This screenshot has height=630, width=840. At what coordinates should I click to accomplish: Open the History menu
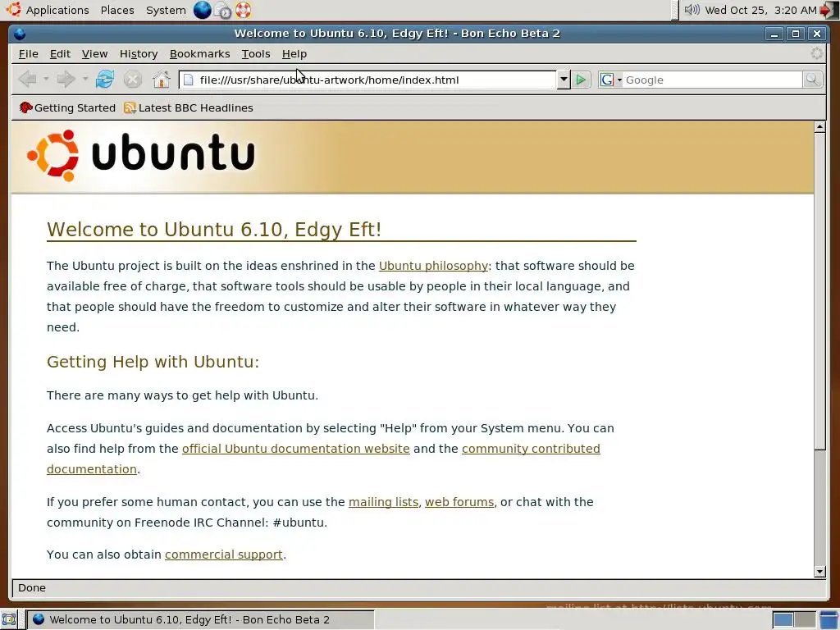coord(138,53)
